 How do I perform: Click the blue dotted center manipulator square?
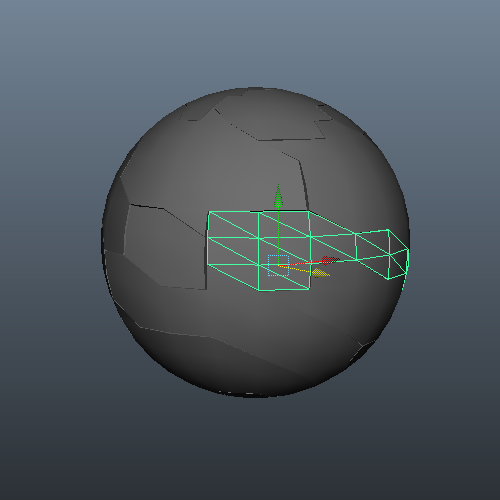(278, 265)
